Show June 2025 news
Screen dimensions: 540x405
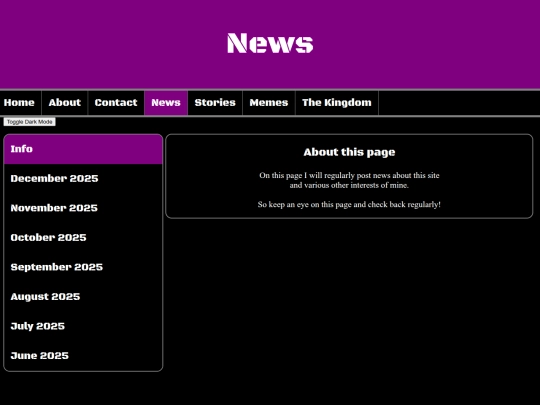(83, 356)
